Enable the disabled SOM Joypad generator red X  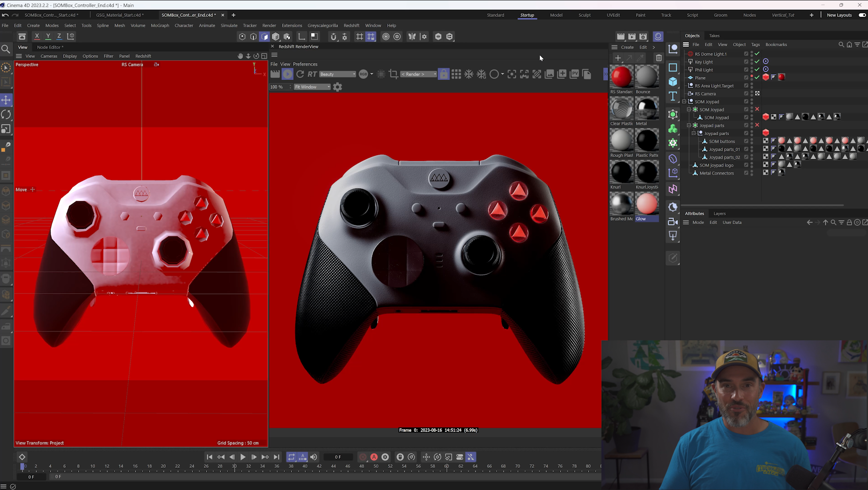click(757, 109)
